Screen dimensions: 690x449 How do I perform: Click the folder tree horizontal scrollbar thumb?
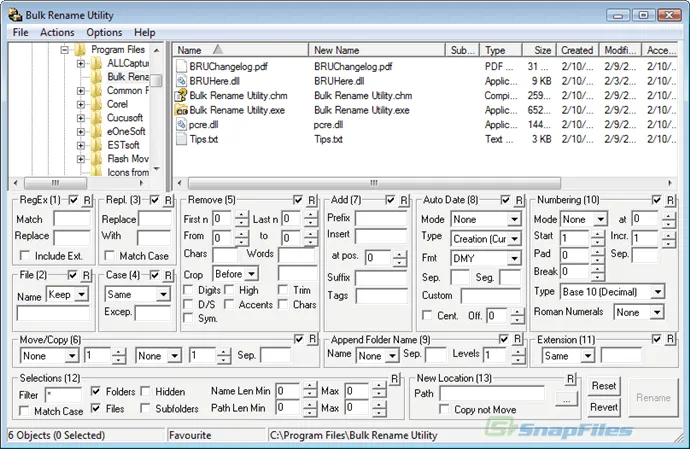[x=55, y=183]
